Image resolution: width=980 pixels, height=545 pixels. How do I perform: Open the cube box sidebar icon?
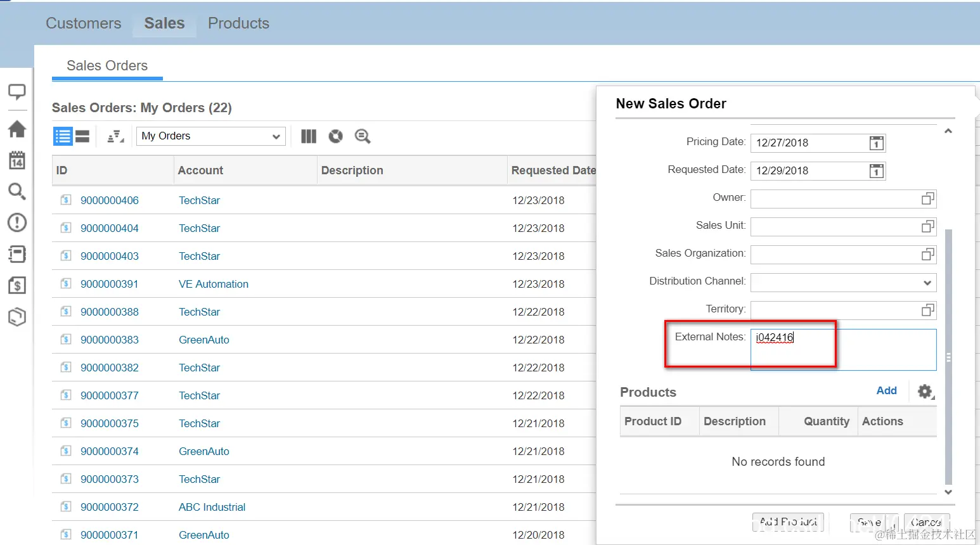point(16,317)
